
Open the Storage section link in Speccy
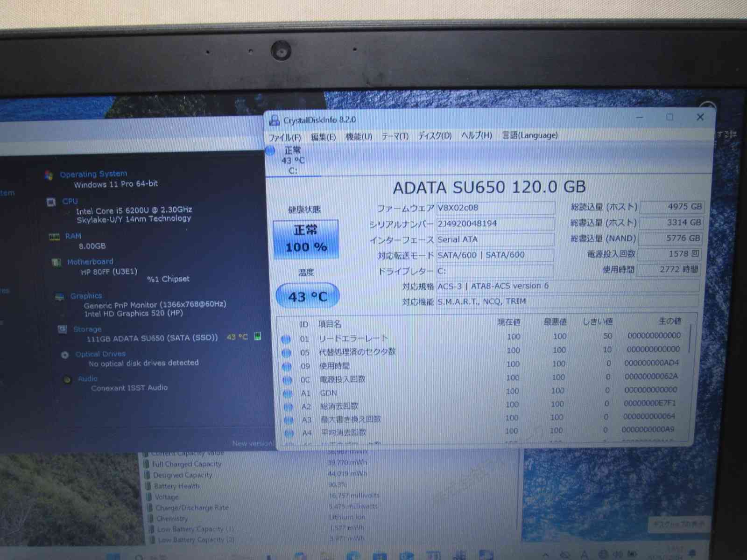(x=87, y=329)
